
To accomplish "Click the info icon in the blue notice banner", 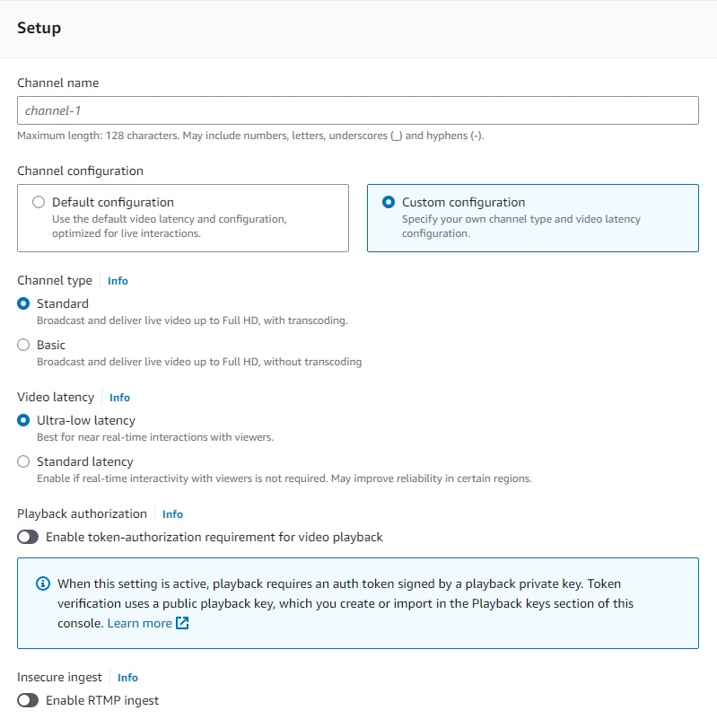I will coord(43,583).
